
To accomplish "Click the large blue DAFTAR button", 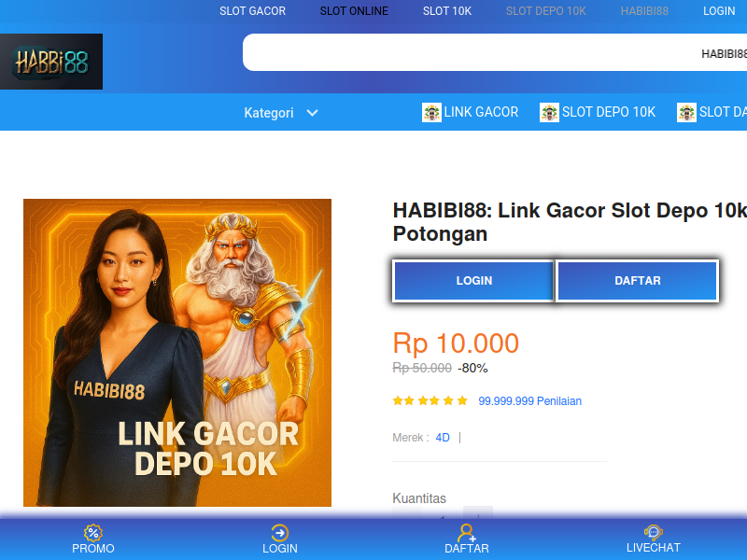I will (638, 281).
